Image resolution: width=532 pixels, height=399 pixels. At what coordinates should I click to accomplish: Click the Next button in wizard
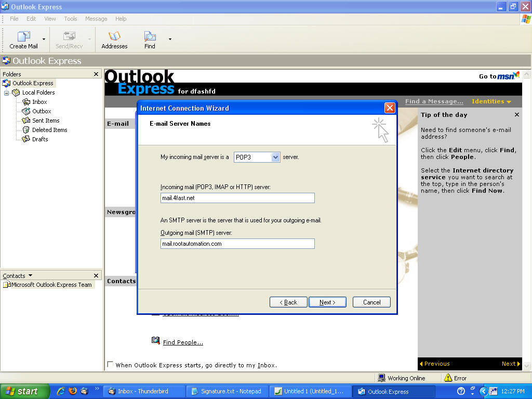tap(327, 302)
